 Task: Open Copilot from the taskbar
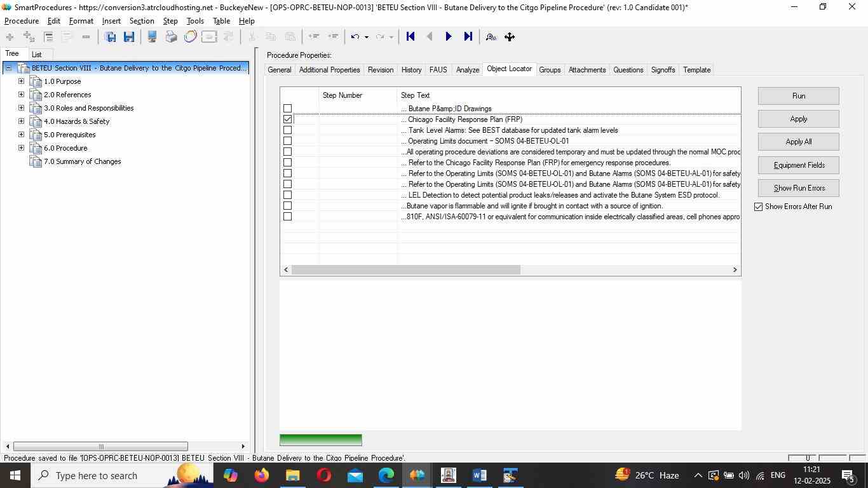tap(230, 475)
